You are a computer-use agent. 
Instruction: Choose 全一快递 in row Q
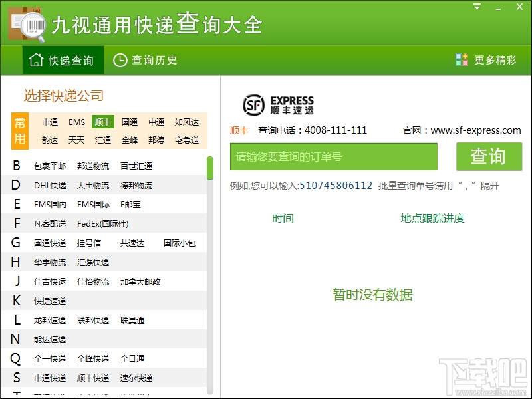pos(50,358)
